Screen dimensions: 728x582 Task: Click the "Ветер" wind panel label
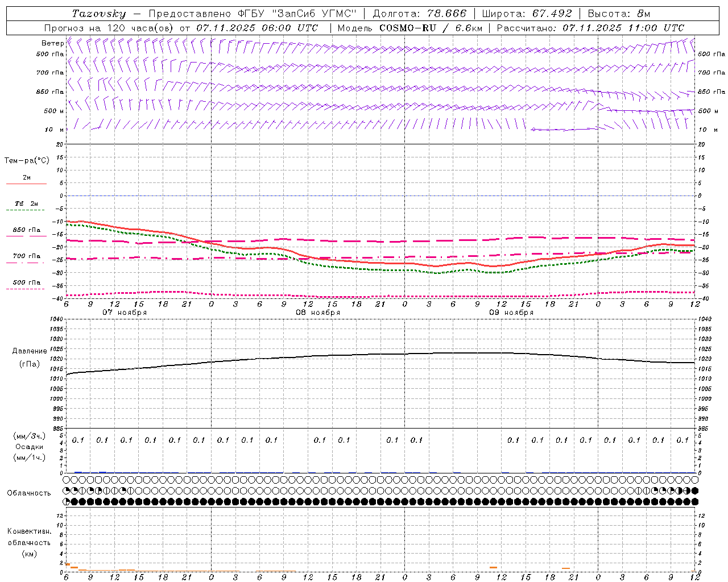coord(53,43)
